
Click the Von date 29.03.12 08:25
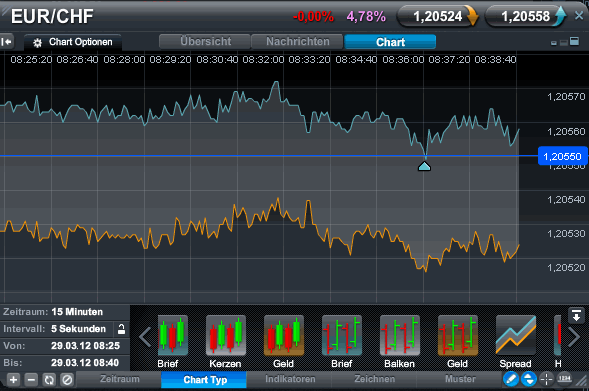point(85,346)
